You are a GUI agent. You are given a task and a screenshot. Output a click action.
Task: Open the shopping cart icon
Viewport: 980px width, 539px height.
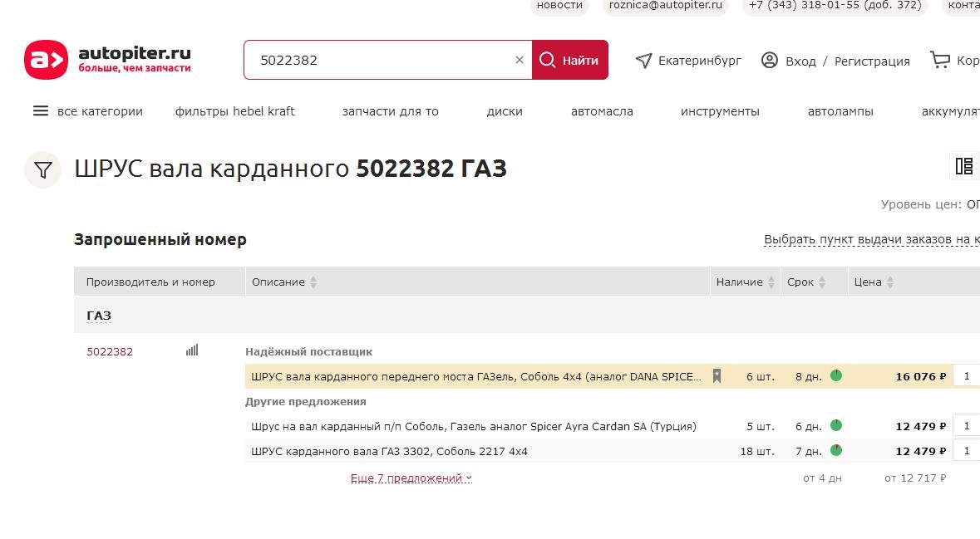pos(940,59)
